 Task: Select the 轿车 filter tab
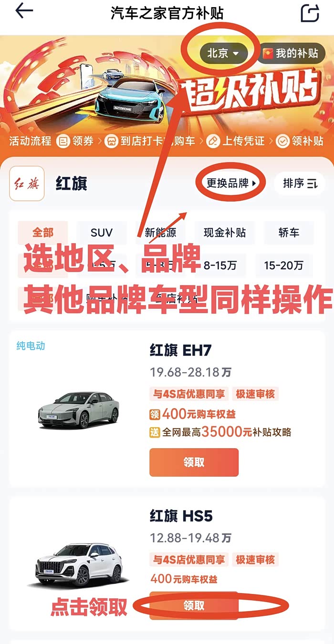pyautogui.click(x=289, y=233)
